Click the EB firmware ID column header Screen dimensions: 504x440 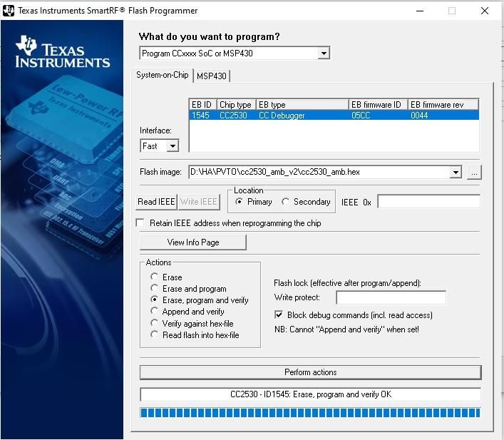(379, 105)
